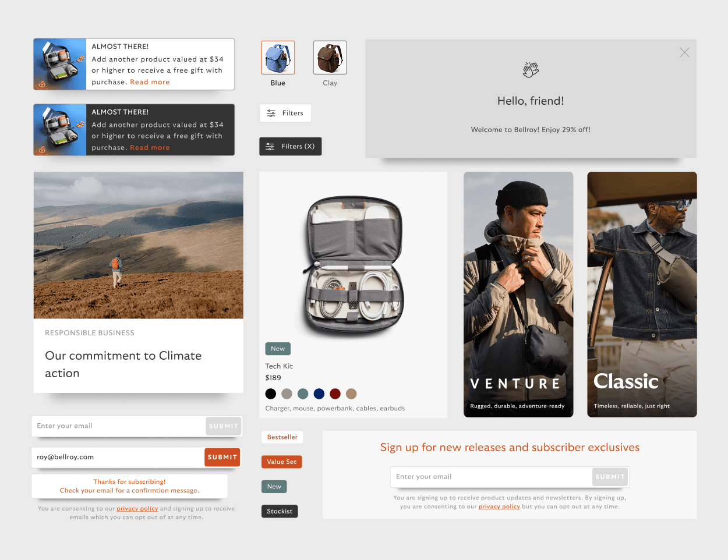Click the orange Value Set tag
This screenshot has height=560, width=728.
[282, 462]
